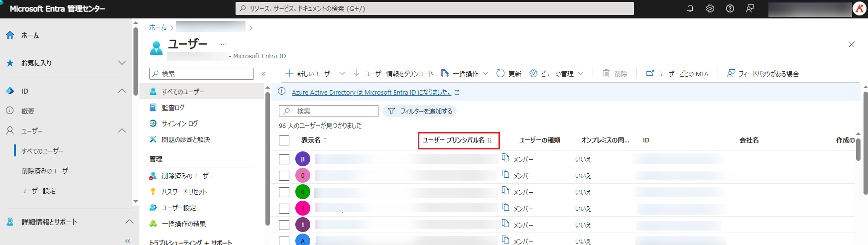Image resolution: width=868 pixels, height=245 pixels.
Task: Open 概要 overview page
Action: click(x=28, y=111)
